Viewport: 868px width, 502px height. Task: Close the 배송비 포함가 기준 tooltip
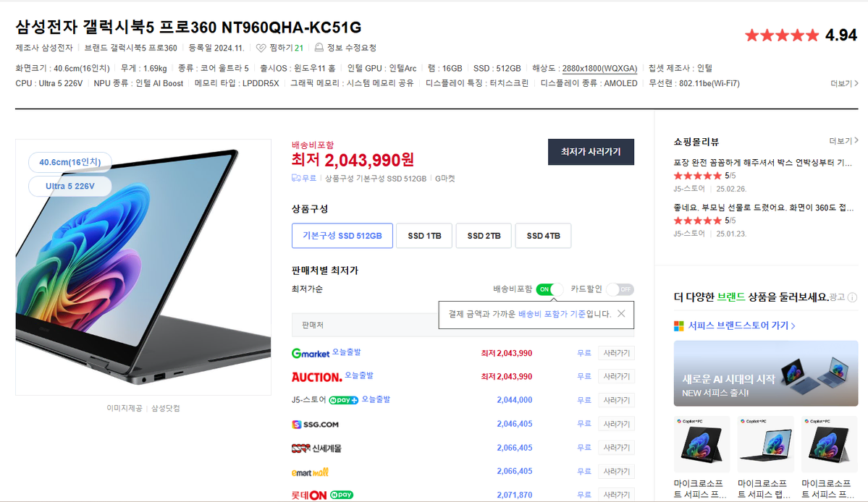tap(621, 314)
